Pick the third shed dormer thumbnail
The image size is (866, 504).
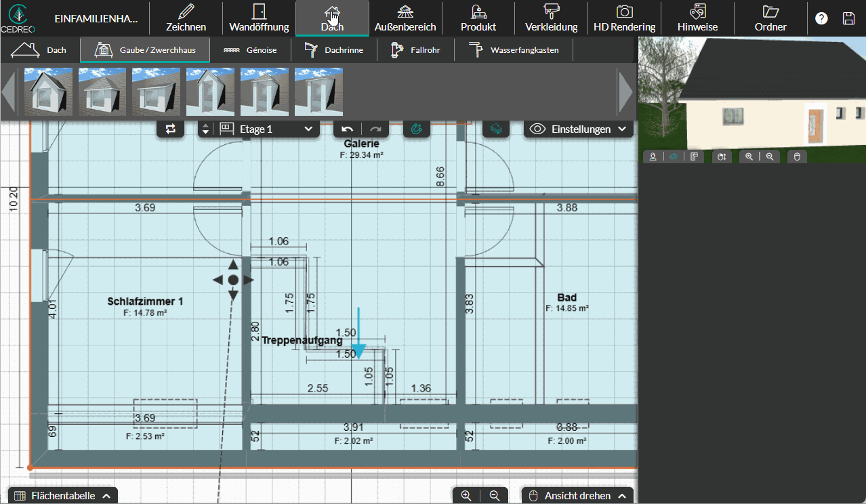click(x=157, y=91)
